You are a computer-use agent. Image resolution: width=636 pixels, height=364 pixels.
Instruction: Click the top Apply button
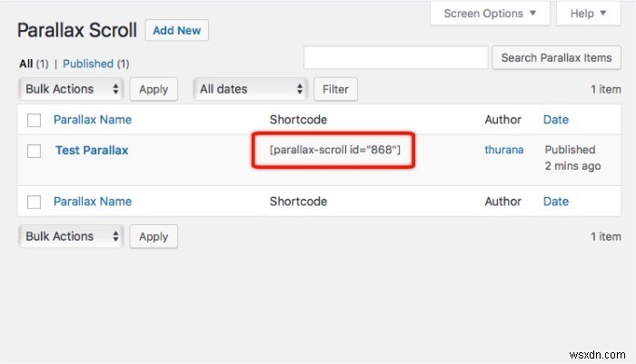coord(154,89)
